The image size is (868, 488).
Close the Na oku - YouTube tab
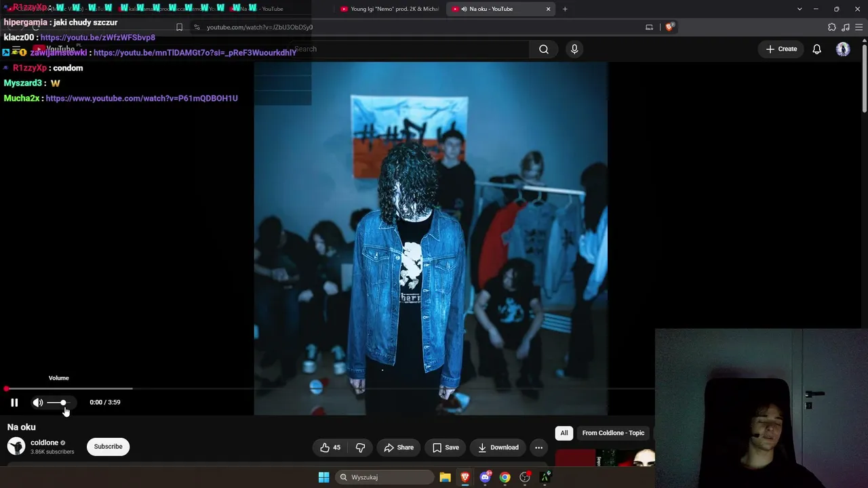(549, 9)
